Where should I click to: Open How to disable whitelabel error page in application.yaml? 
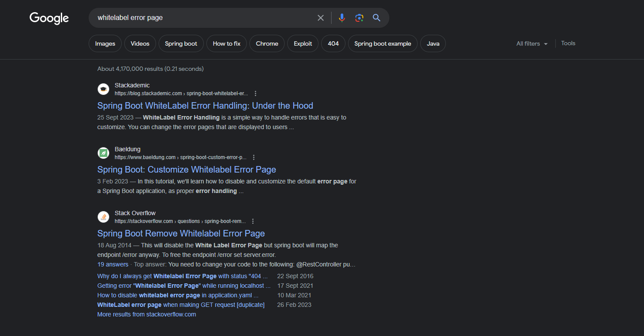pos(178,295)
